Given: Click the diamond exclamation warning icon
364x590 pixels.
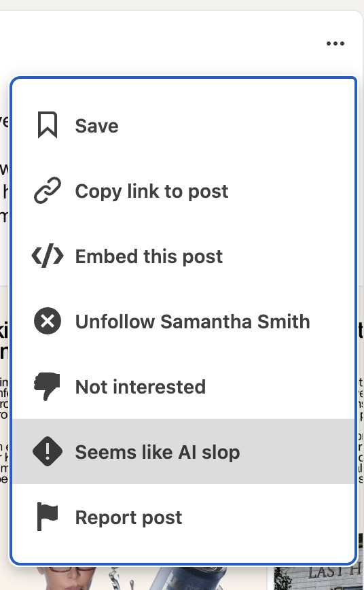Looking at the screenshot, I should tap(48, 451).
